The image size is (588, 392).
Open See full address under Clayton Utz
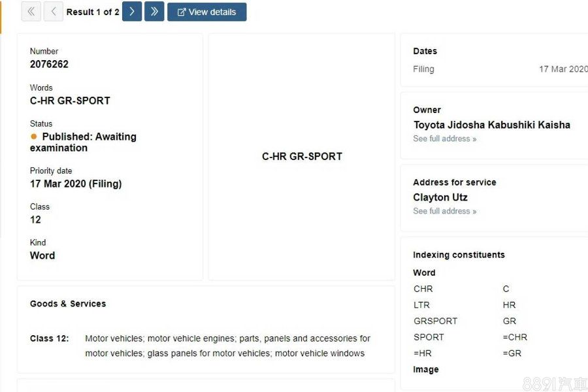(x=445, y=211)
